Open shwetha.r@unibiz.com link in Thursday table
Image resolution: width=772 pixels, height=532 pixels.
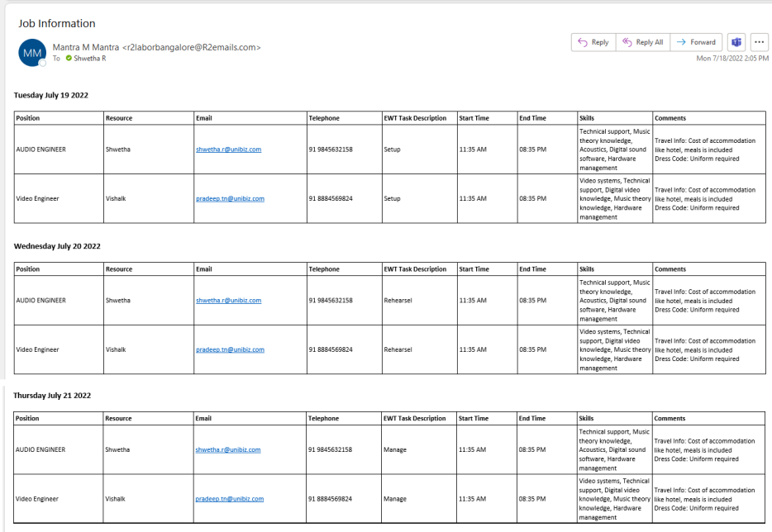pos(227,449)
